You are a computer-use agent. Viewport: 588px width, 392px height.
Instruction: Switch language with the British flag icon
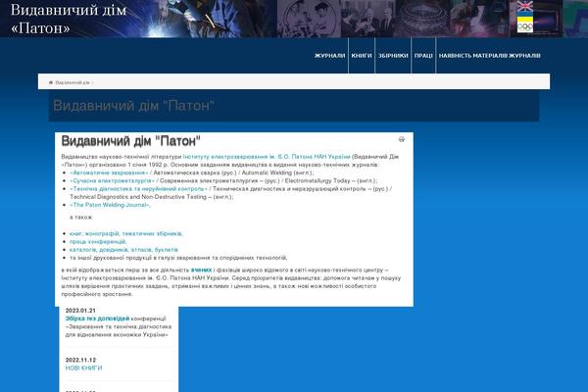click(x=525, y=6)
